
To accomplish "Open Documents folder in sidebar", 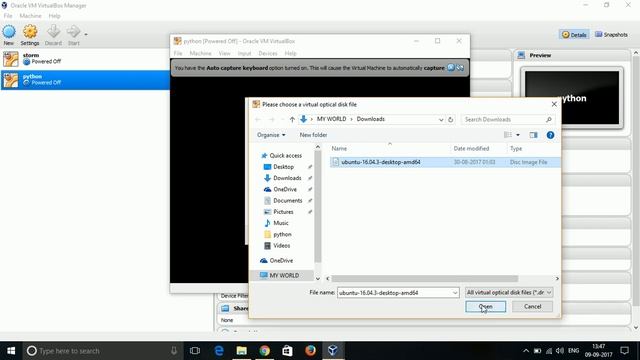I will point(287,200).
